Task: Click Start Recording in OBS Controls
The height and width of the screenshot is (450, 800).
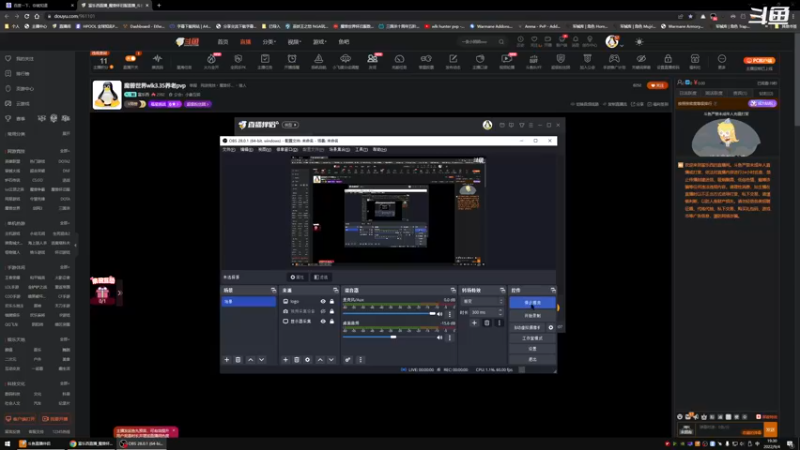Action: coord(532,316)
